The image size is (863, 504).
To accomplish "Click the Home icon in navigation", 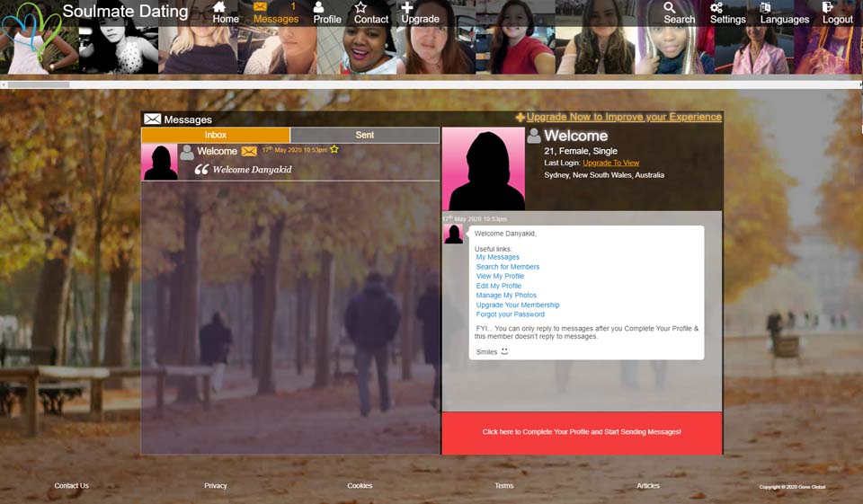I will coord(220,7).
